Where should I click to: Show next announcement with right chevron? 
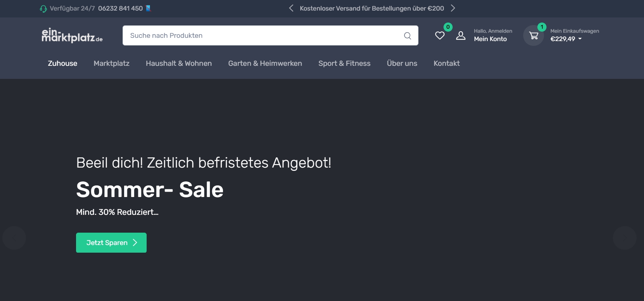[453, 8]
